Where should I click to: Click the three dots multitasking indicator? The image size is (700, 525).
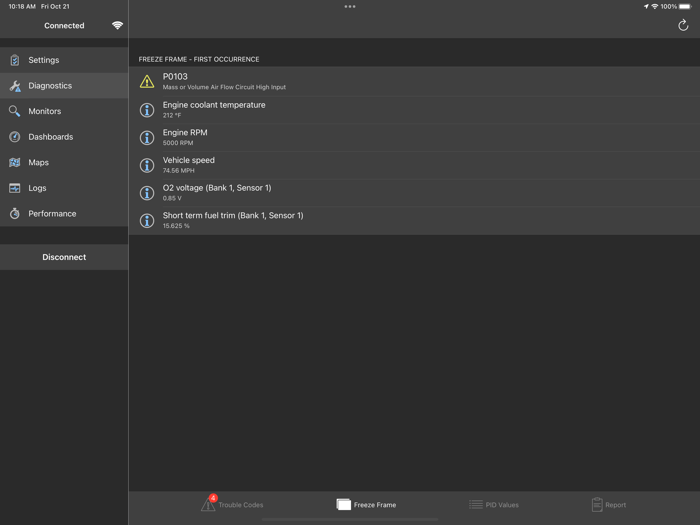click(x=350, y=7)
